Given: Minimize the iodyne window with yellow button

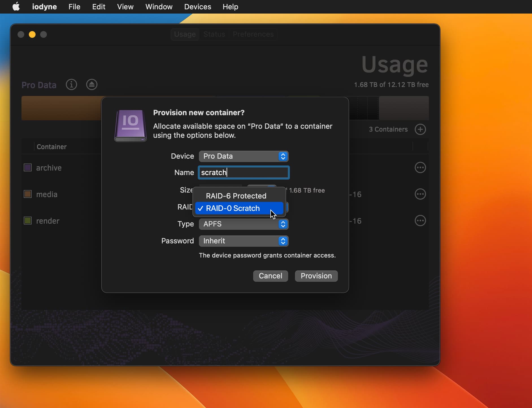Looking at the screenshot, I should [32, 34].
